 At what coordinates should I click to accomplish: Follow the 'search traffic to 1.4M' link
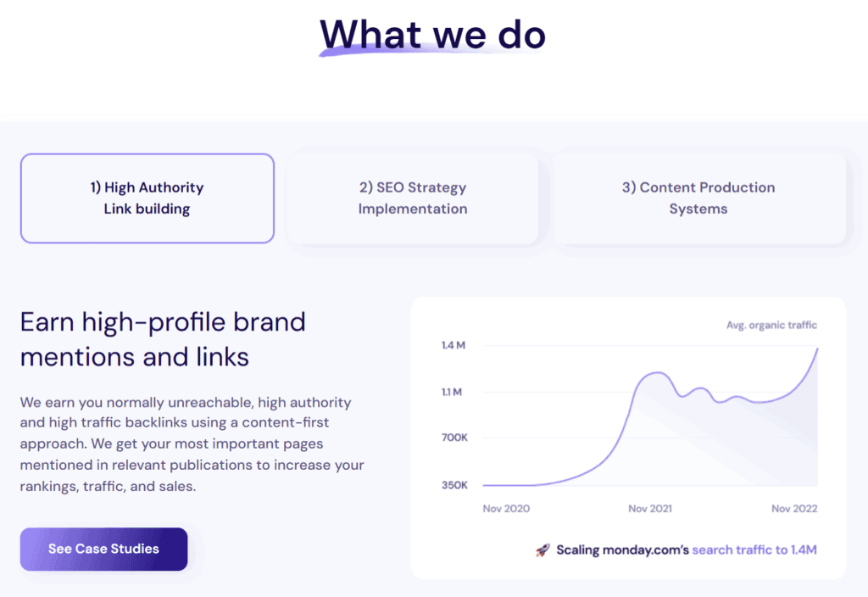click(x=754, y=550)
